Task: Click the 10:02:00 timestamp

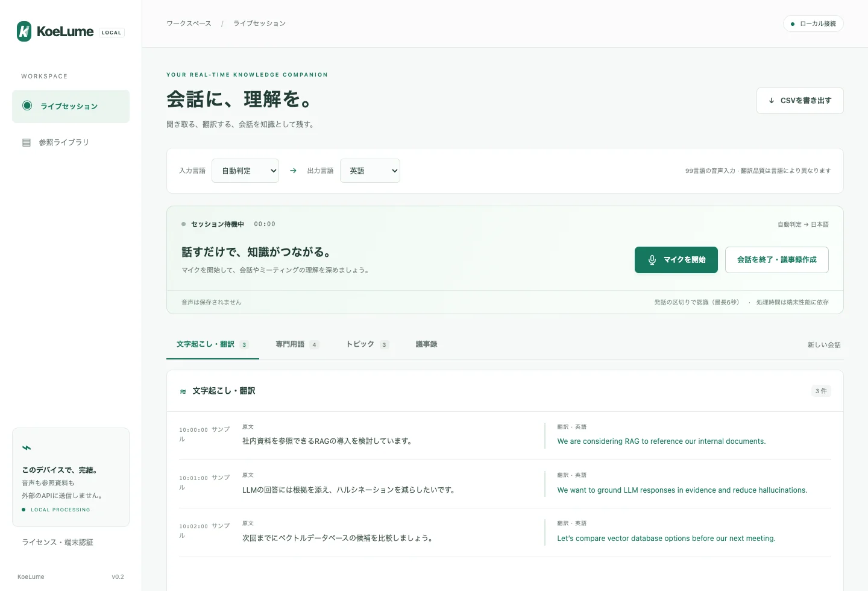Action: 193,526
